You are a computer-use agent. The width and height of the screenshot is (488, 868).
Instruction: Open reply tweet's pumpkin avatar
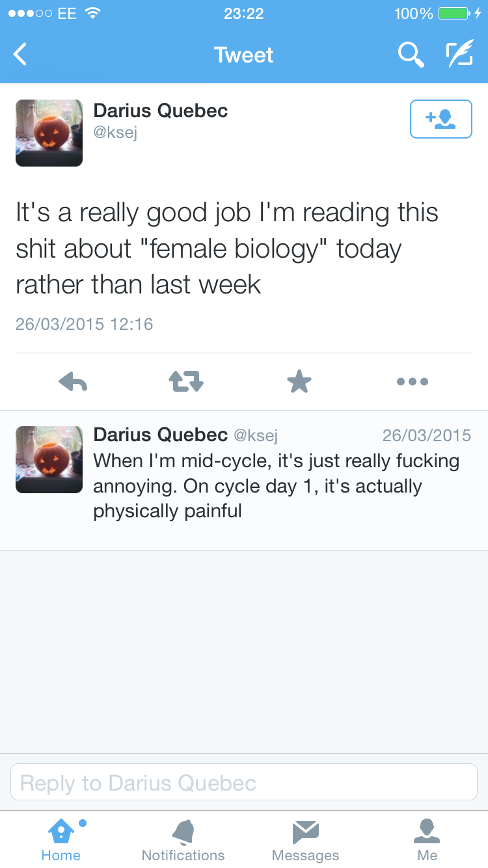(49, 459)
